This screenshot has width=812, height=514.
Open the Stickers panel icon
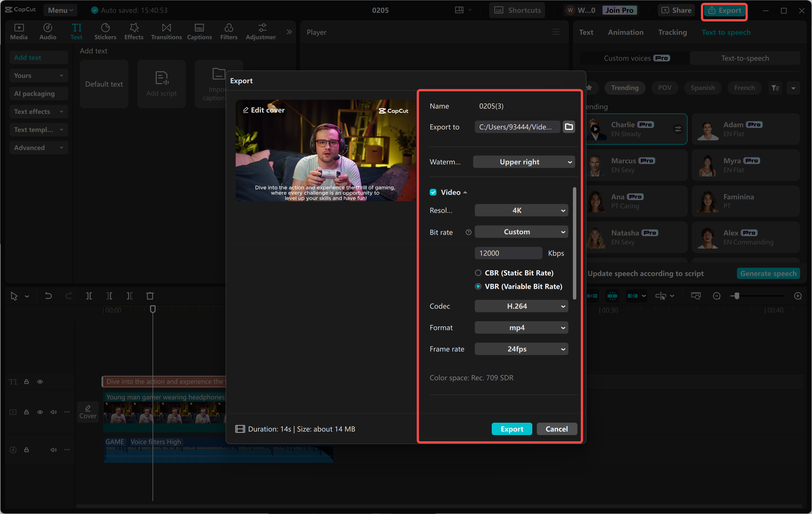[x=105, y=31]
